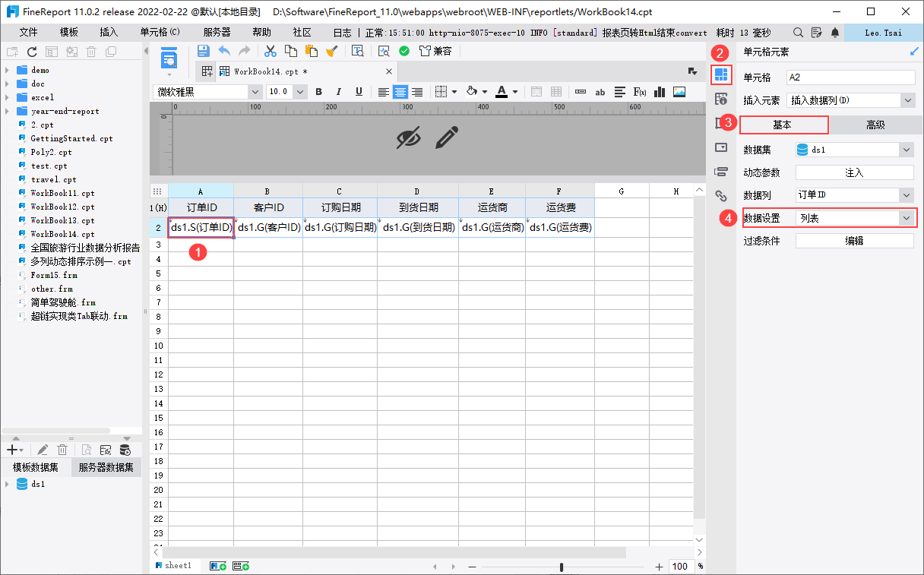
Task: Click the Redo arrow icon
Action: point(244,51)
